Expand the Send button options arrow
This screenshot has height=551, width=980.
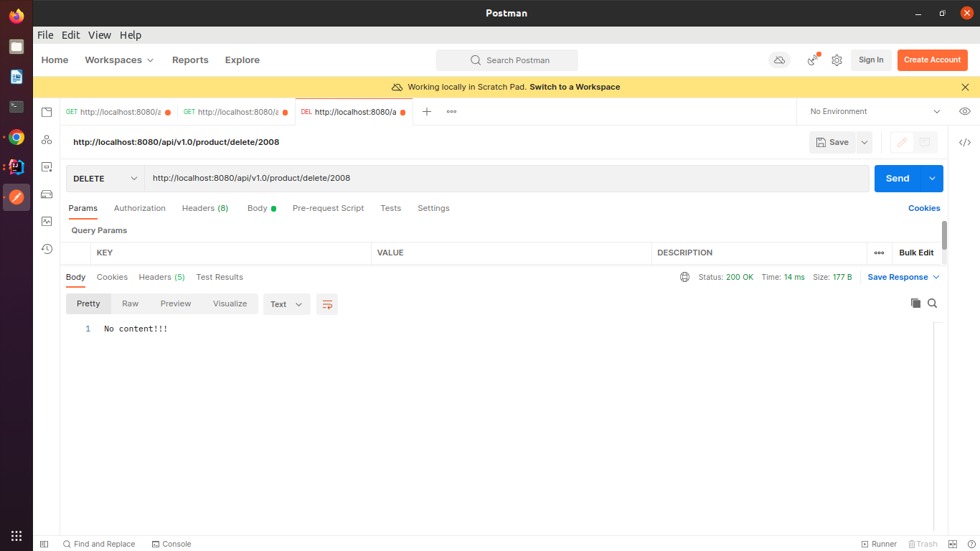(932, 179)
